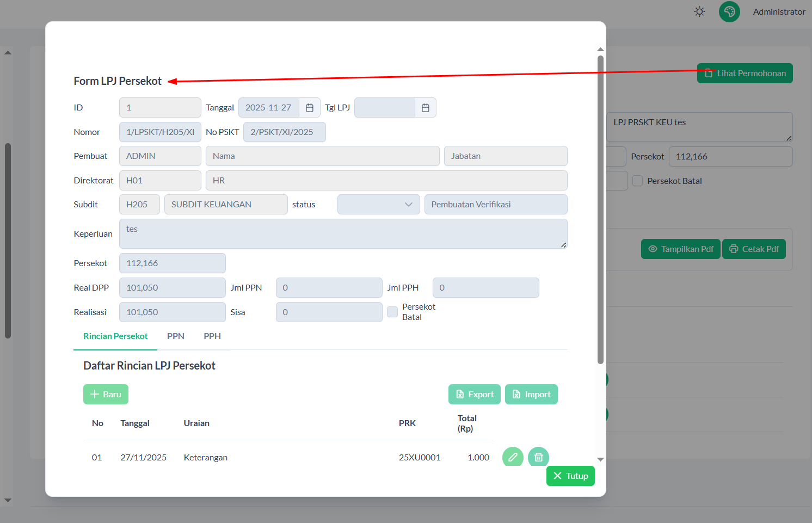The image size is (812, 523).
Task: Check the Persekot Batal checkbox in the form
Action: click(x=392, y=312)
